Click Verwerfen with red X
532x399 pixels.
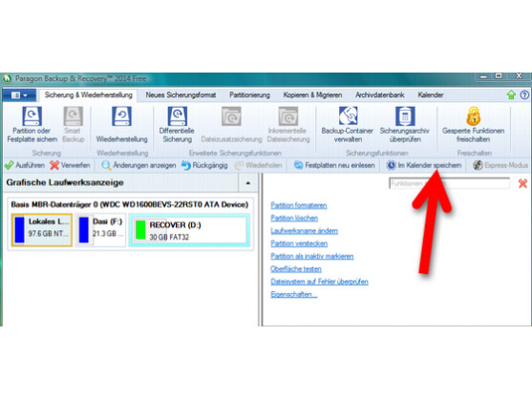click(70, 165)
